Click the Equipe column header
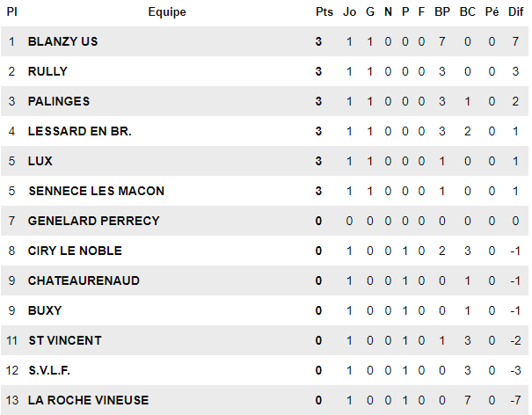This screenshot has width=532, height=415. [x=167, y=12]
